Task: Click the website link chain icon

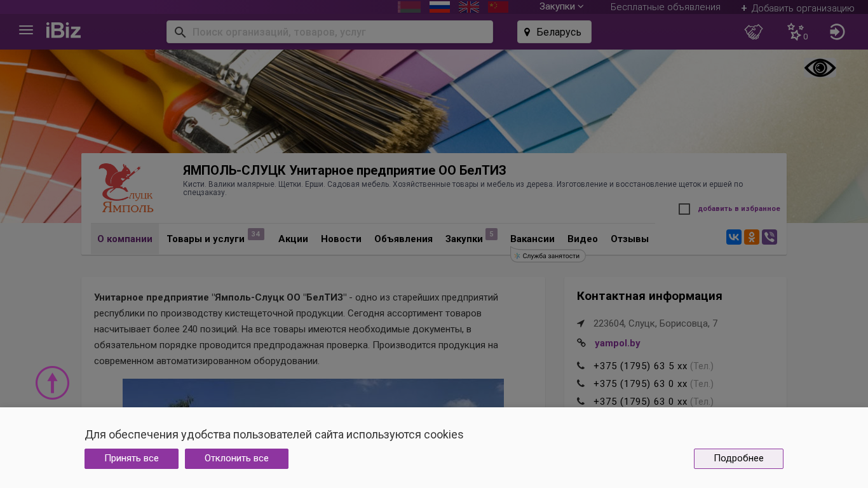Action: click(581, 343)
